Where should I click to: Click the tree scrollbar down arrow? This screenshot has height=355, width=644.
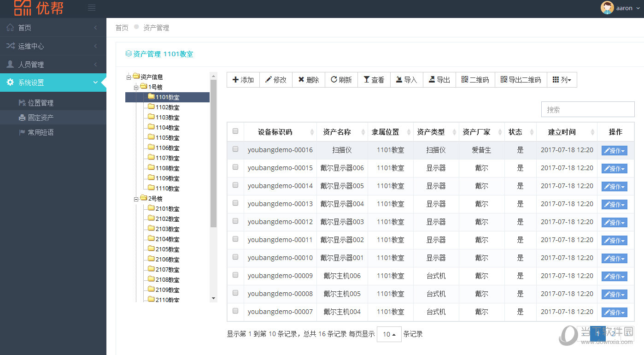point(213,298)
